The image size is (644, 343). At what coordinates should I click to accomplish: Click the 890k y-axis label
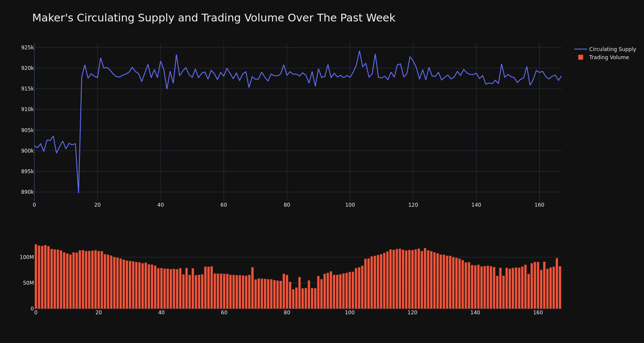tap(27, 192)
